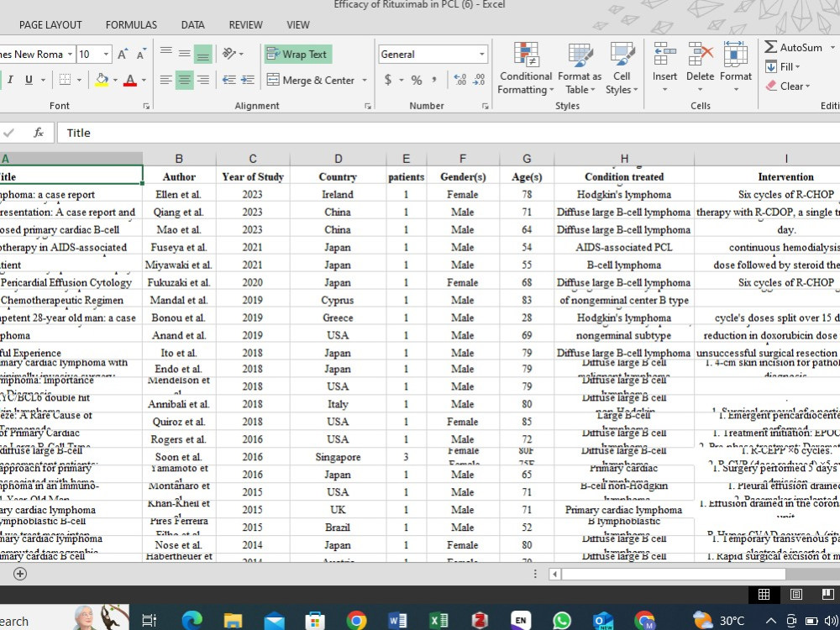Open the underline style dropdown arrow
Screen dimensions: 840x630
(x=43, y=81)
